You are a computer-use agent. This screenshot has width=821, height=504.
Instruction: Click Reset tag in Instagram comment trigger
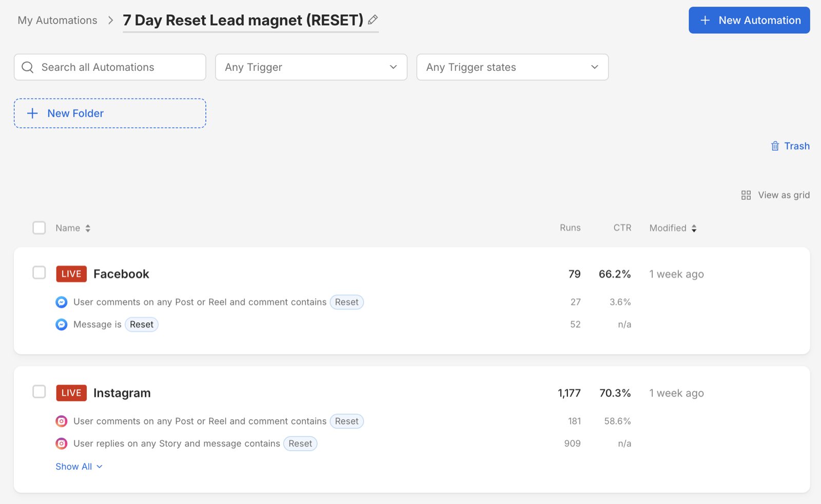click(347, 421)
